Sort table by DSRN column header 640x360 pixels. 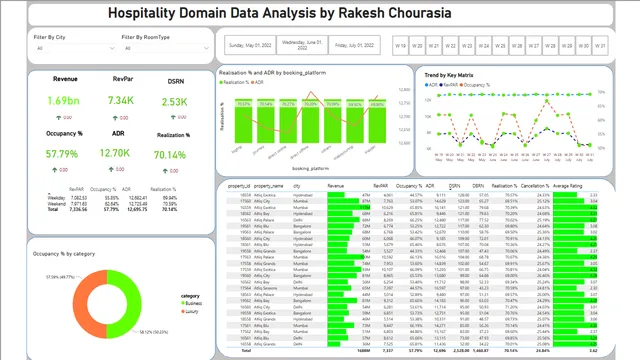pyautogui.click(x=454, y=186)
